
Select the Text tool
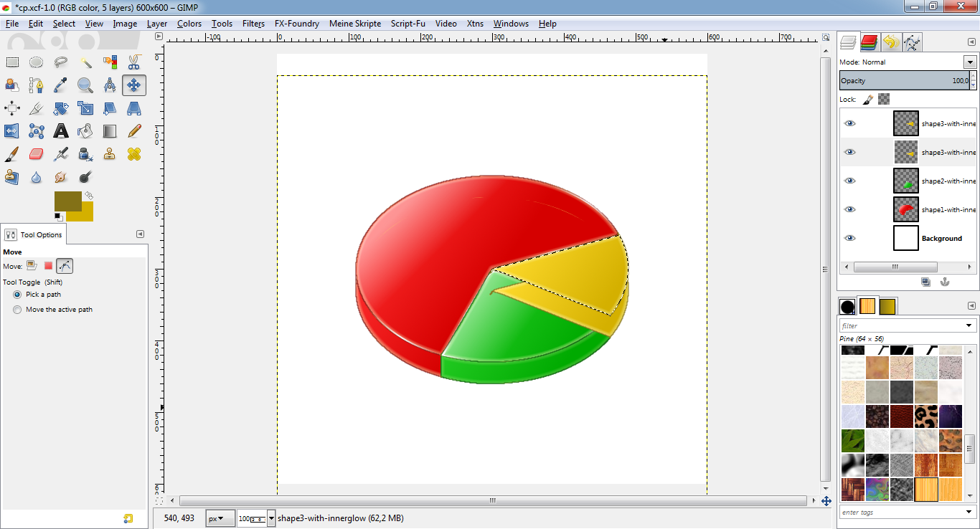[61, 131]
